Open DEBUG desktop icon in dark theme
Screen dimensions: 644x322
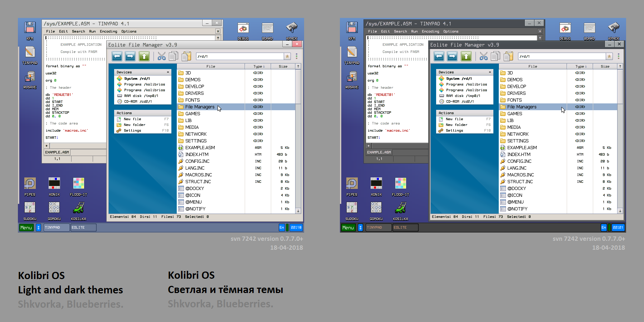tap(565, 31)
